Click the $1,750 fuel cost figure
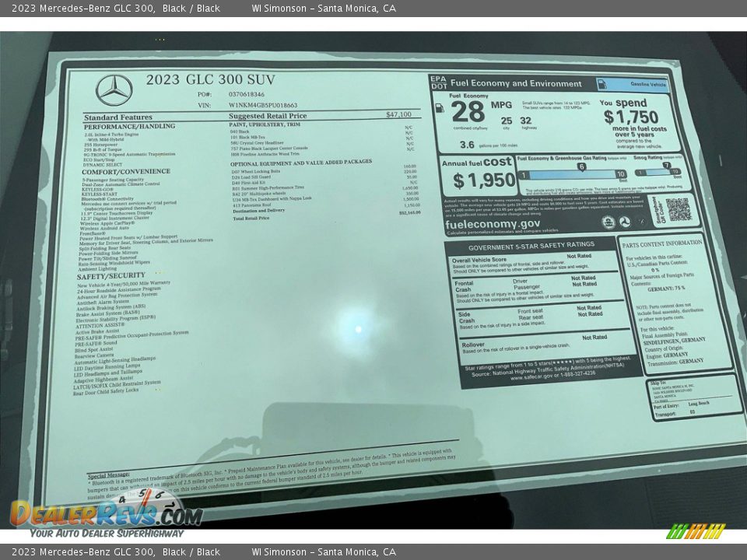This screenshot has height=560, width=747. 631,117
